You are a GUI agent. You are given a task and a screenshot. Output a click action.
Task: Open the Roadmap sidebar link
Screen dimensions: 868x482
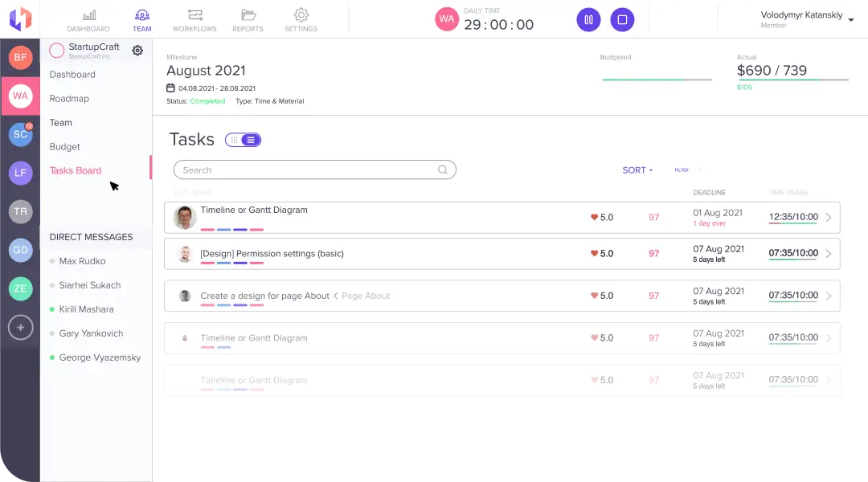pos(69,99)
